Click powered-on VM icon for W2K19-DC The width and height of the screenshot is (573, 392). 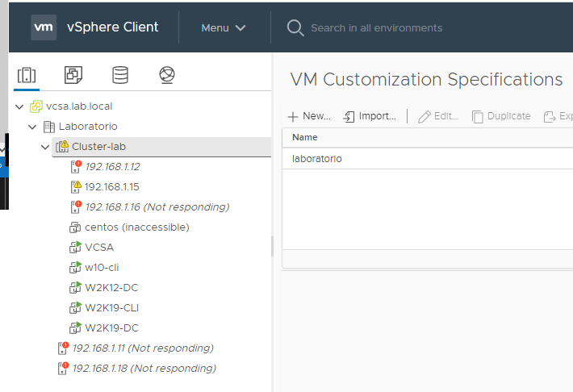tap(75, 327)
